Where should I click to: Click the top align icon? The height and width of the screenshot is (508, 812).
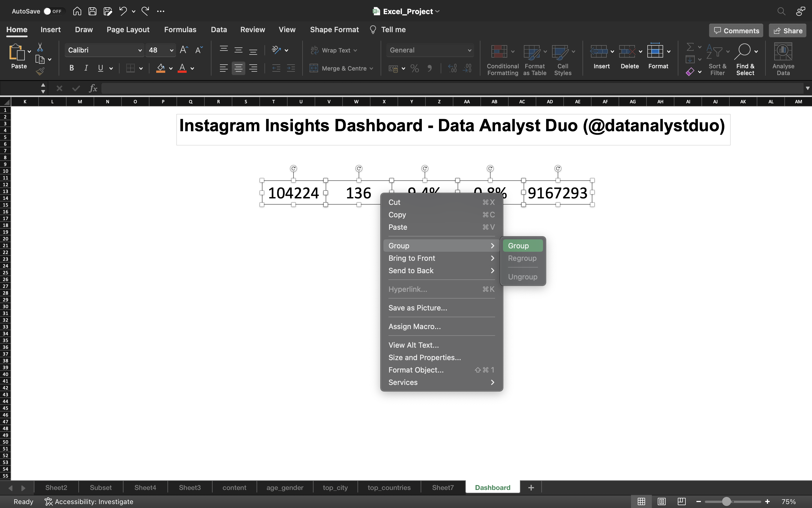pyautogui.click(x=224, y=50)
